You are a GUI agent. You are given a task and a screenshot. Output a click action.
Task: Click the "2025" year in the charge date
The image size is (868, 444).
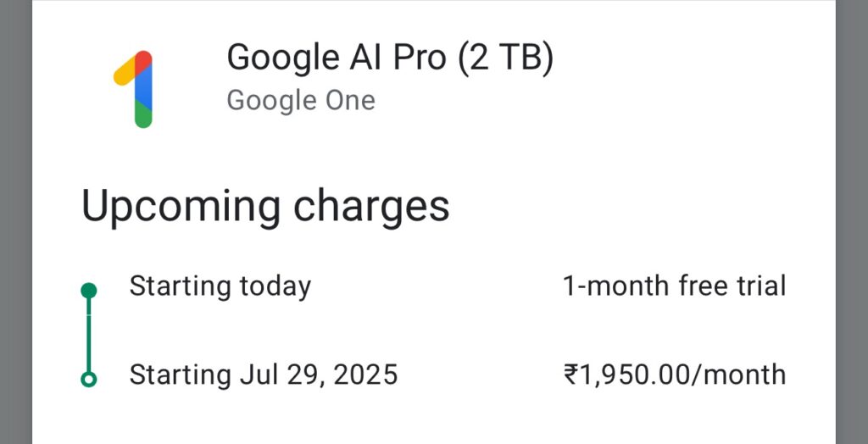[x=366, y=375]
